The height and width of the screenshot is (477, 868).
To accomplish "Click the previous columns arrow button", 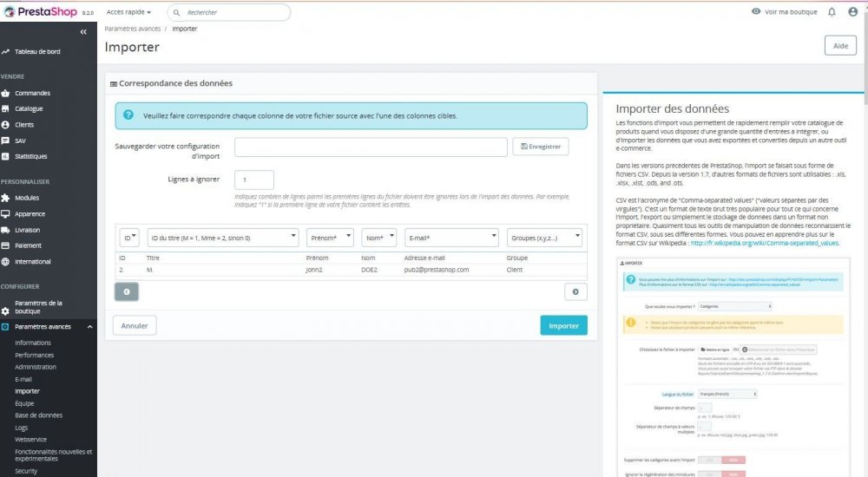I will click(126, 291).
